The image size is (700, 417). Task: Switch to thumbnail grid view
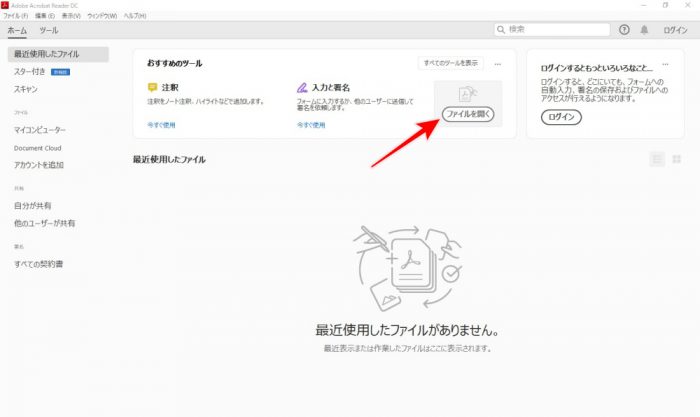tap(676, 159)
